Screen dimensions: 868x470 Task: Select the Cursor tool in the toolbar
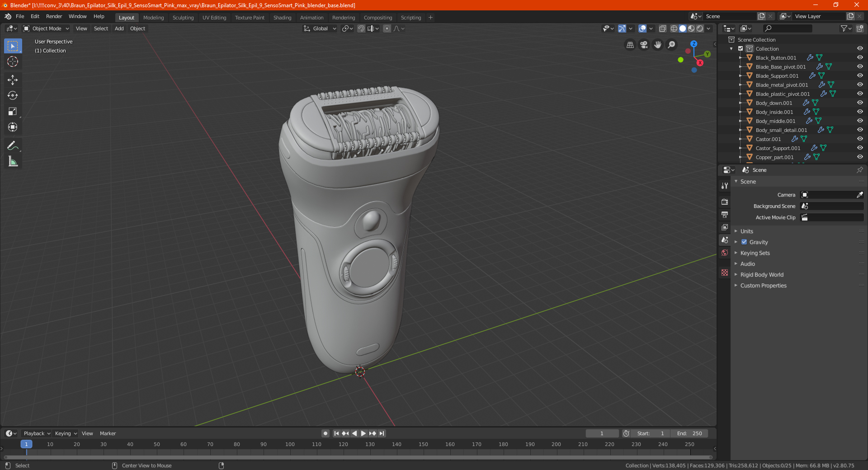pos(13,61)
